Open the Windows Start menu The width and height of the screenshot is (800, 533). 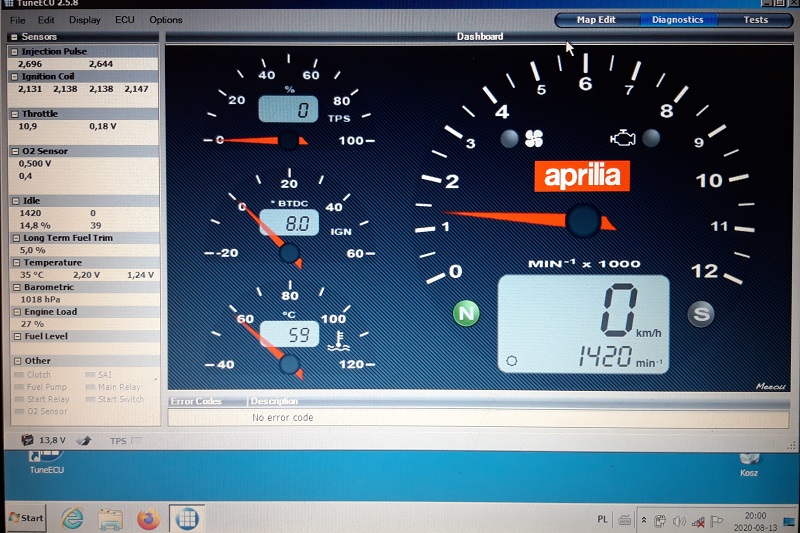point(26,518)
